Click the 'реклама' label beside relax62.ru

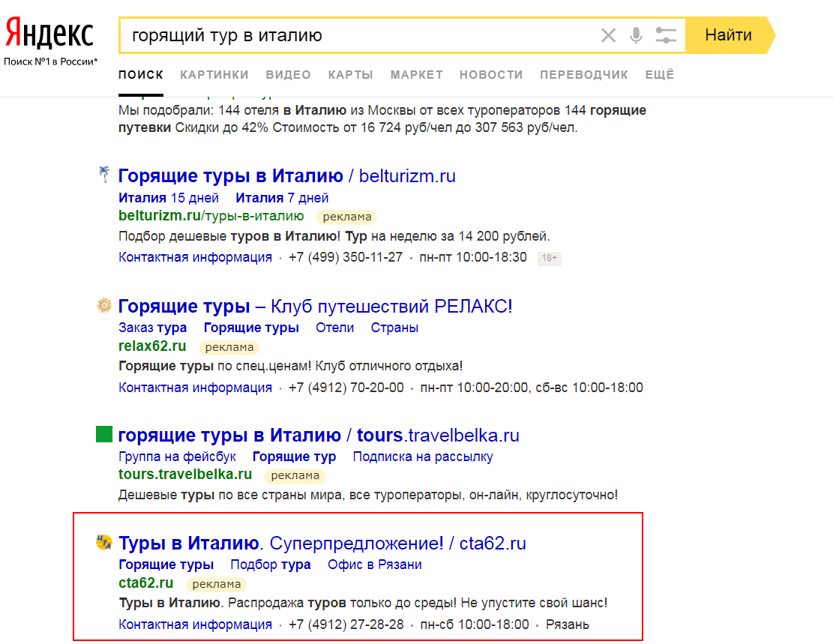pos(229,347)
